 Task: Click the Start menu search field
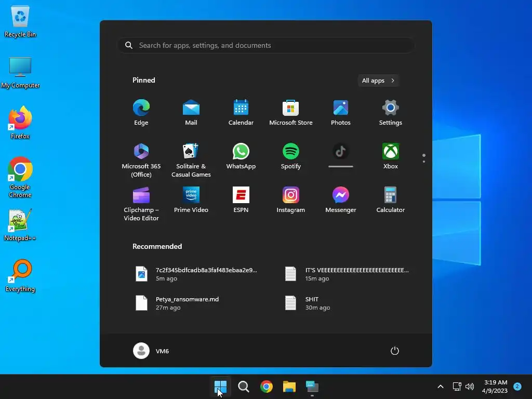coord(265,45)
